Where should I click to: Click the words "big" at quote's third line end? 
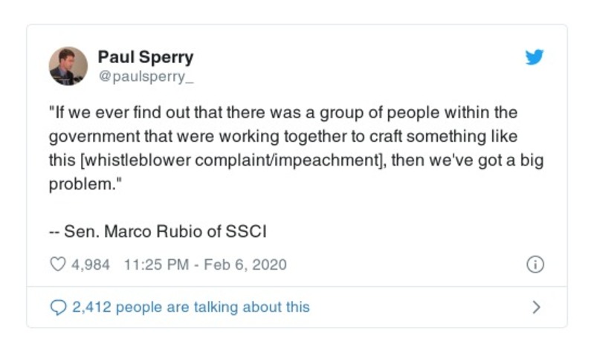531,161
